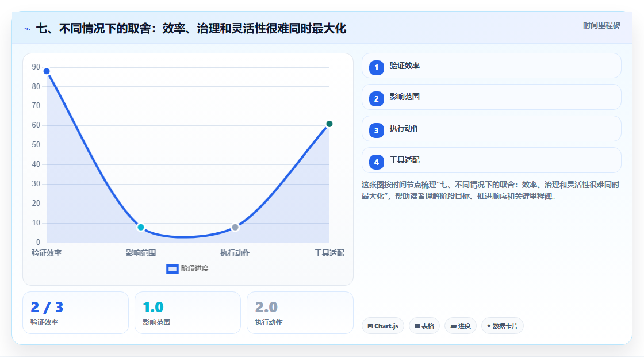The height and width of the screenshot is (357, 644).
Task: Click the 时间里程碑 label in header
Action: (601, 26)
